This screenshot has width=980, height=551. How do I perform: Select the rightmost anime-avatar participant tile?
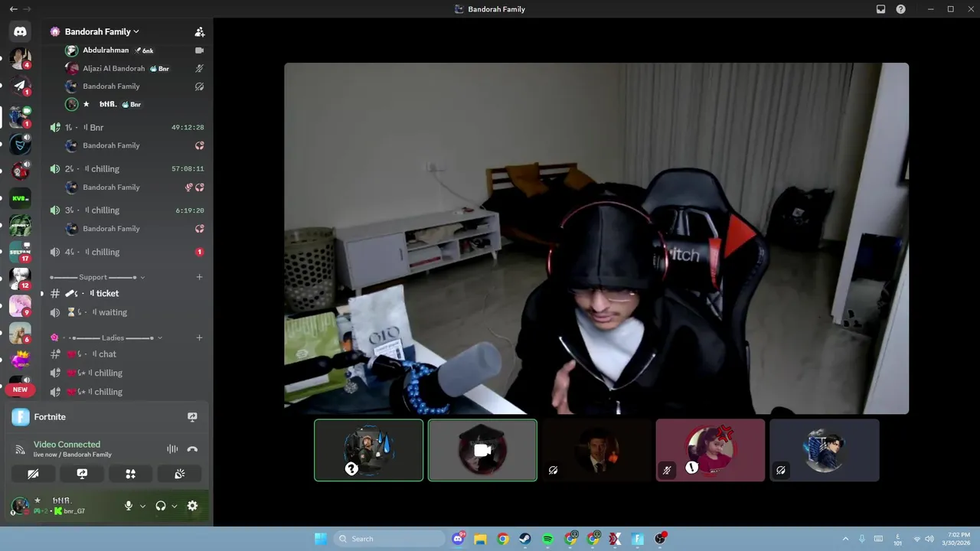[x=825, y=450]
